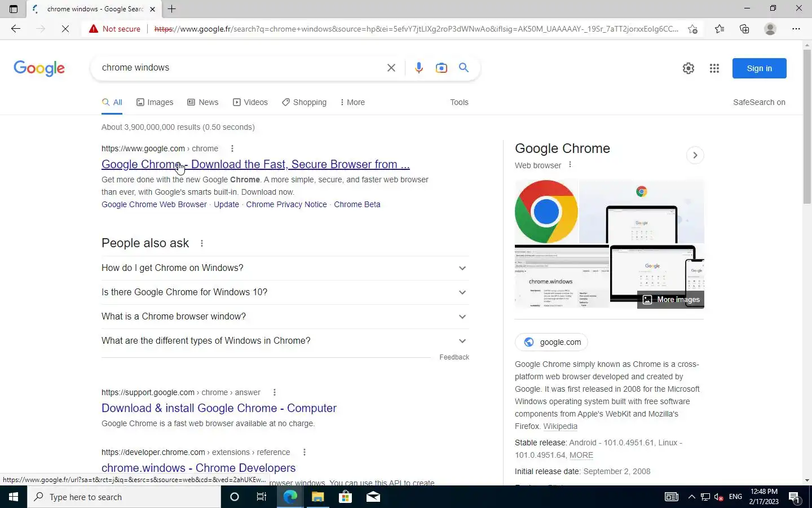Open File Explorer from the taskbar
The height and width of the screenshot is (508, 812).
coord(317,497)
